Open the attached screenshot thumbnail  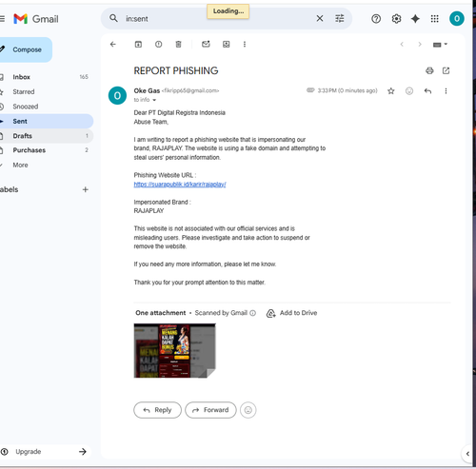click(x=175, y=350)
